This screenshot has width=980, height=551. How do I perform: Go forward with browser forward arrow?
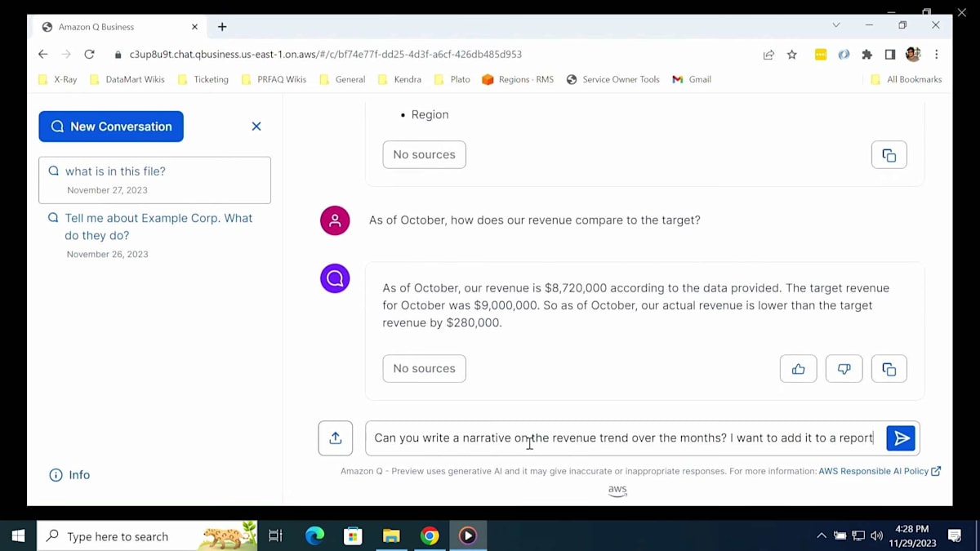click(66, 55)
